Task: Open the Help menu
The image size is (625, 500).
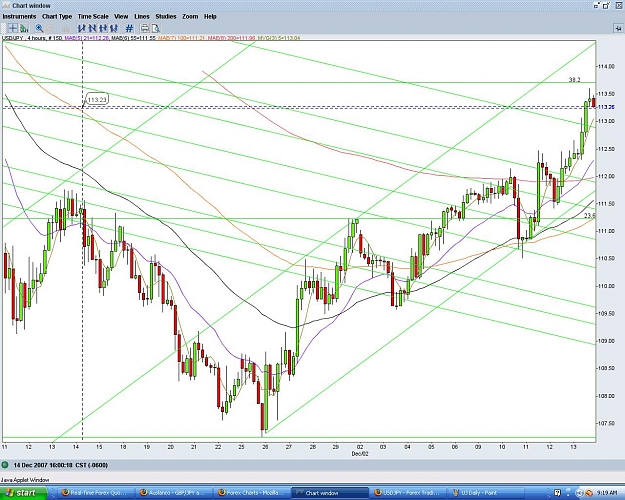Action: [x=210, y=16]
